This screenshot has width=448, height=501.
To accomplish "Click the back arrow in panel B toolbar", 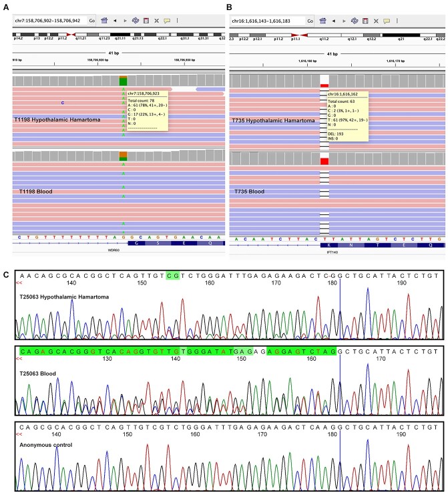I will click(334, 21).
